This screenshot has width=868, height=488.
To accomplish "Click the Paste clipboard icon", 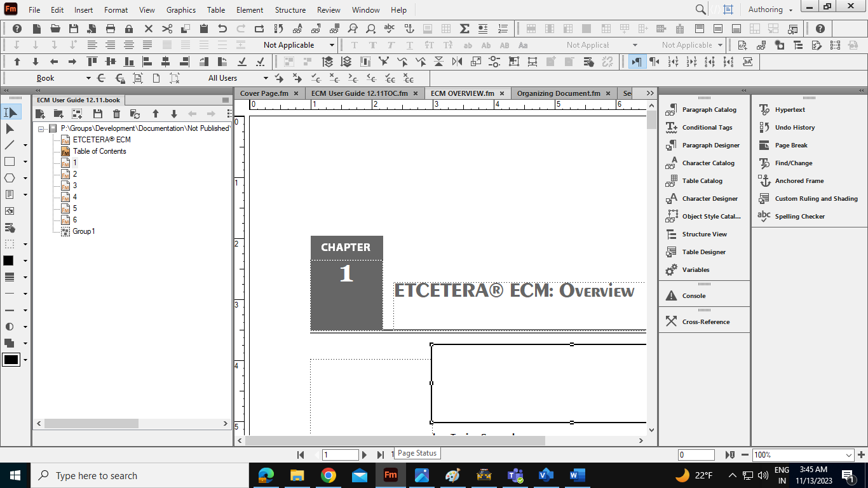I will 204,29.
